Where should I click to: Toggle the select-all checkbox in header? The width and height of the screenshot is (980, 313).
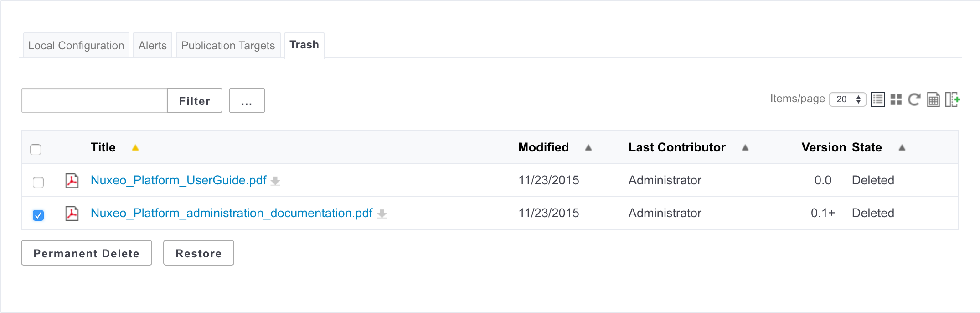point(36,149)
